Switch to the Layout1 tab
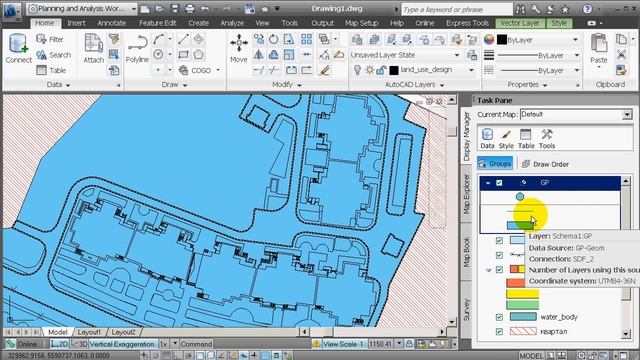 tap(89, 332)
